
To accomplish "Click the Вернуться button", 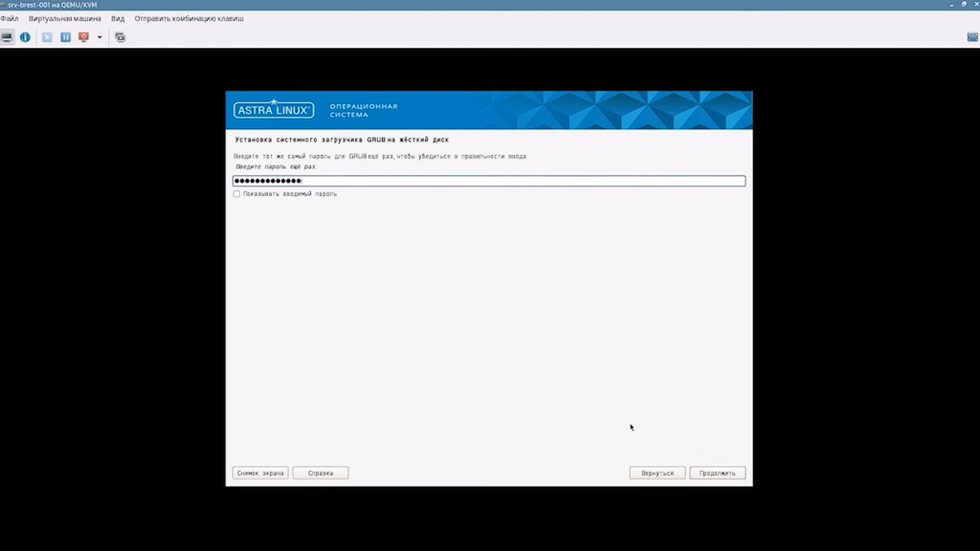I will (x=657, y=474).
